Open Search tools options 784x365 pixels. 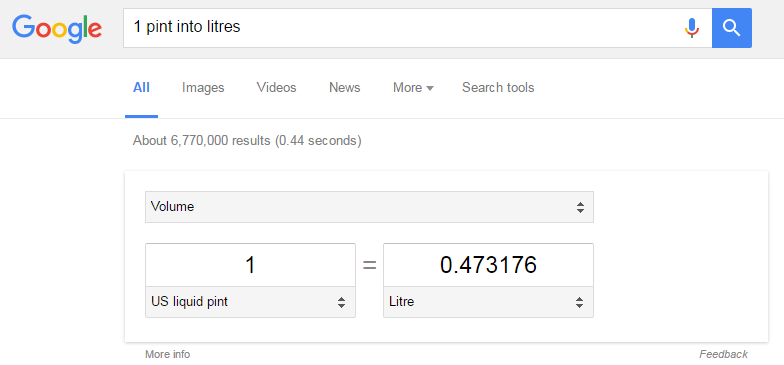498,88
